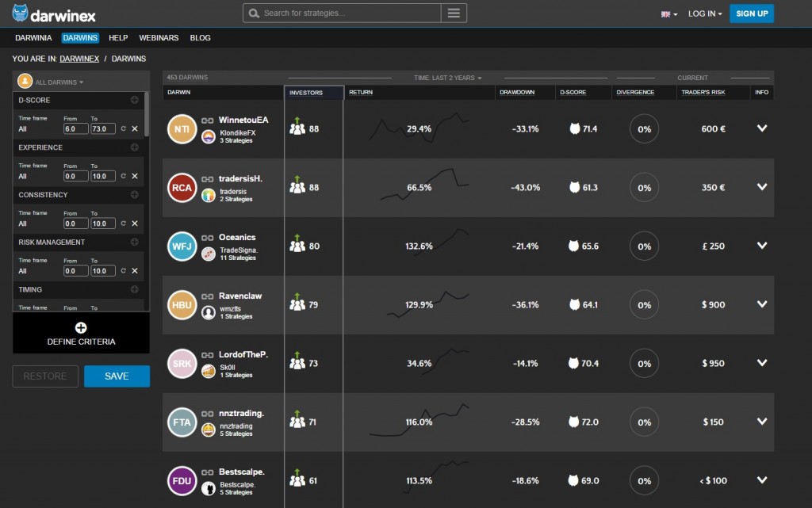Click the NTI avatar for WinnetouEA
The width and height of the screenshot is (812, 508).
click(x=182, y=129)
